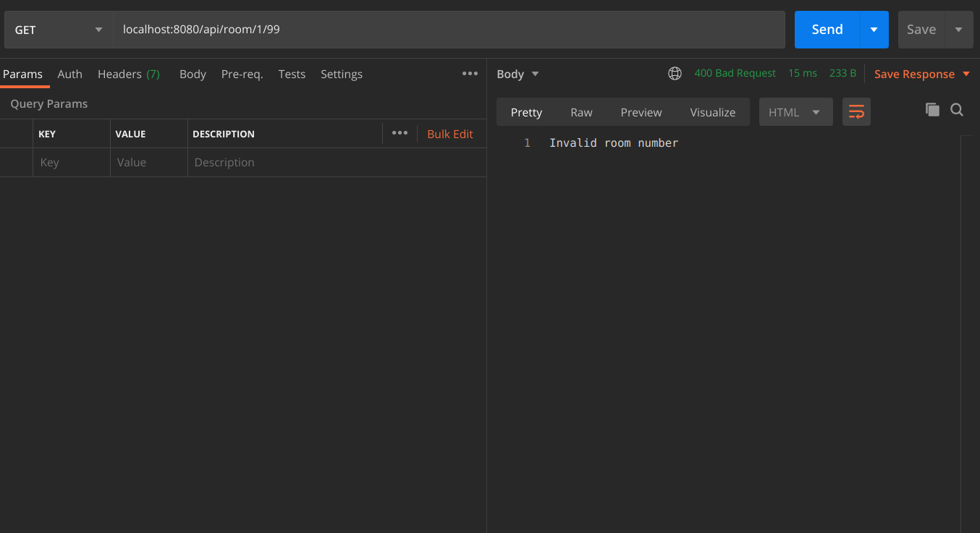Focus the query param Key field
Image resolution: width=980 pixels, height=533 pixels.
click(x=72, y=163)
